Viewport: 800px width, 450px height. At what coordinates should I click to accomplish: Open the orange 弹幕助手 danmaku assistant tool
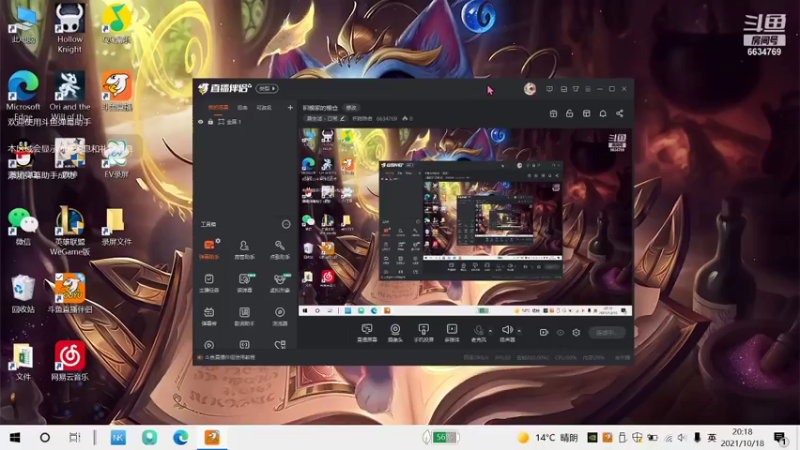coord(209,249)
